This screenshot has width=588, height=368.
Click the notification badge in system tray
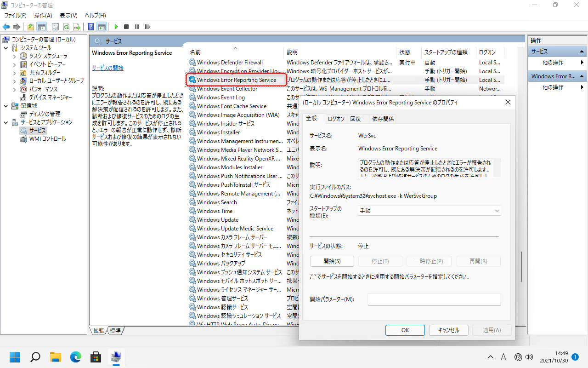[x=575, y=357]
